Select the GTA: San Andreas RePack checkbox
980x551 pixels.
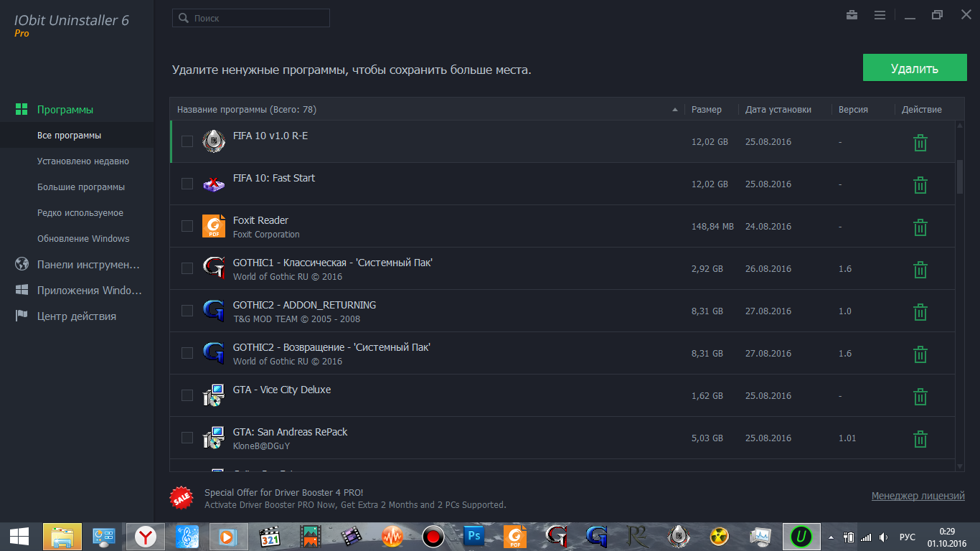[187, 438]
